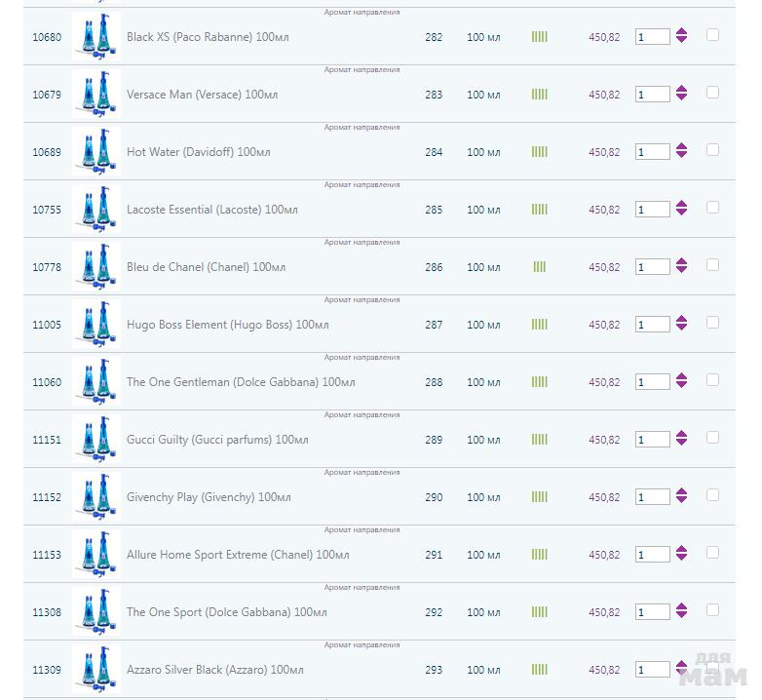
Task: Increase quantity arrow for Black XS
Action: pyautogui.click(x=681, y=32)
